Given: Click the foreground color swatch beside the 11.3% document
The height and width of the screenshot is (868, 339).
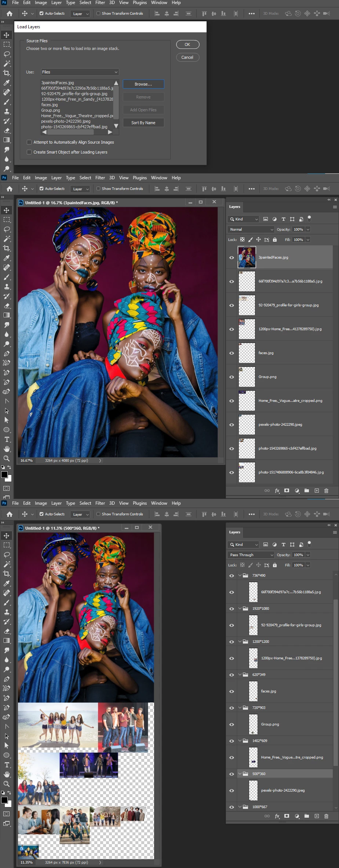Looking at the screenshot, I should [4, 800].
